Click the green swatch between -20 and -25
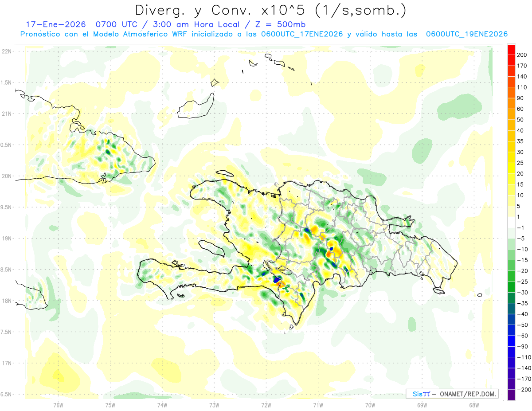This screenshot has height=411, width=532. point(511,276)
